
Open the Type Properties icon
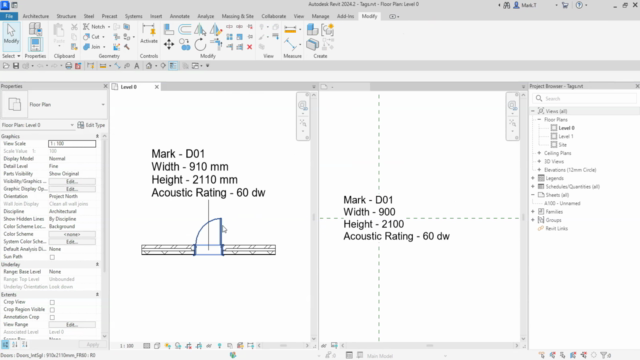[35, 29]
